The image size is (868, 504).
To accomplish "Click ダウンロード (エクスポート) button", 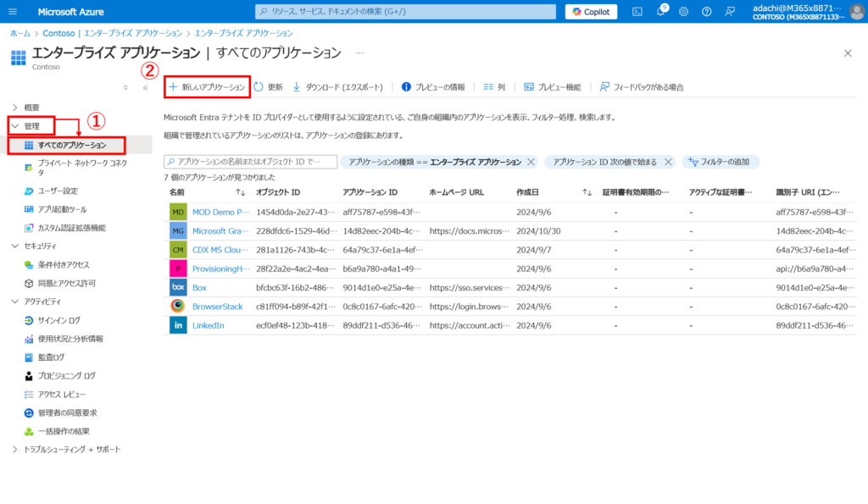I will (337, 87).
